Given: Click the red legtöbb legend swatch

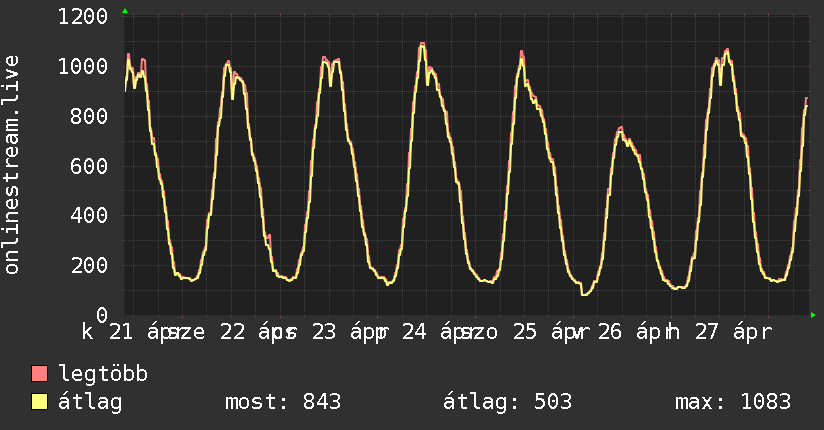Looking at the screenshot, I should [40, 375].
